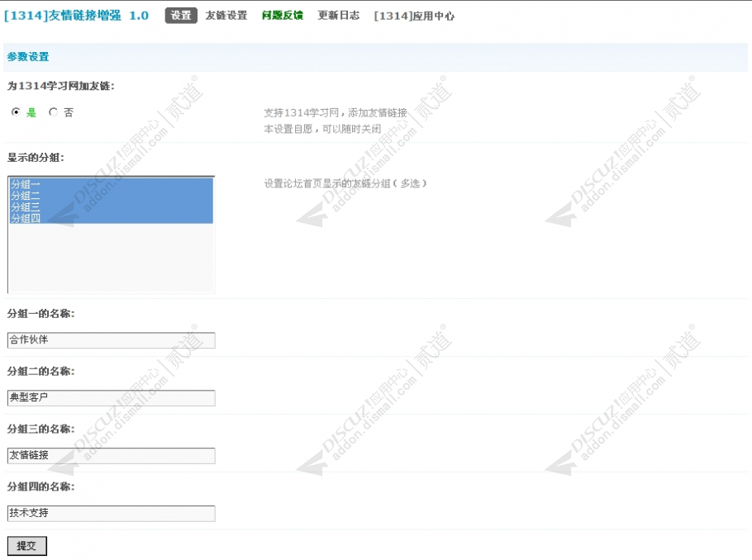Click the label 分组二的名称:
Image resolution: width=752 pixels, height=560 pixels.
[40, 371]
